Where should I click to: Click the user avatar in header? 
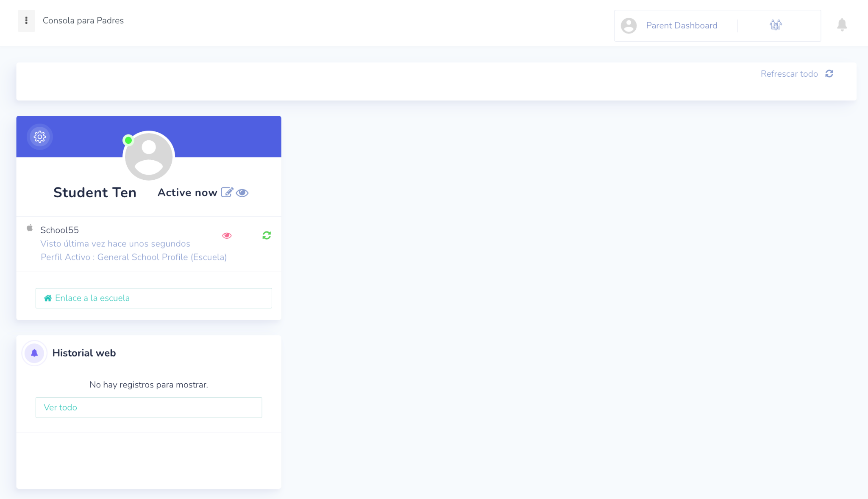pos(629,26)
